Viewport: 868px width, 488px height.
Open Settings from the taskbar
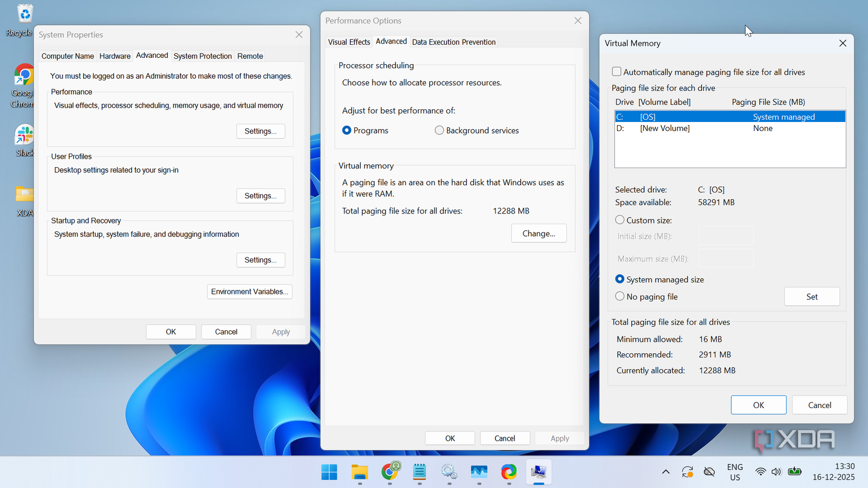pyautogui.click(x=449, y=472)
